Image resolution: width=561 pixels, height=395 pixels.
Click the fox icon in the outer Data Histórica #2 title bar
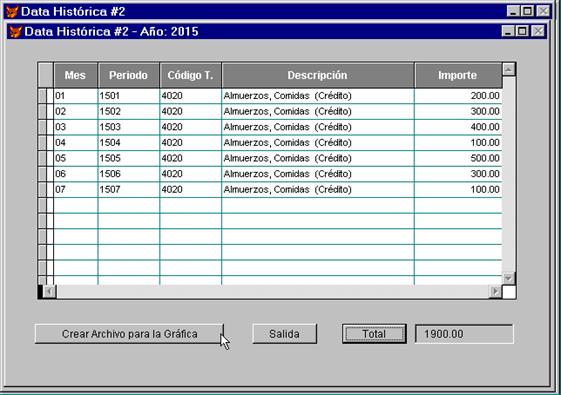pyautogui.click(x=12, y=12)
